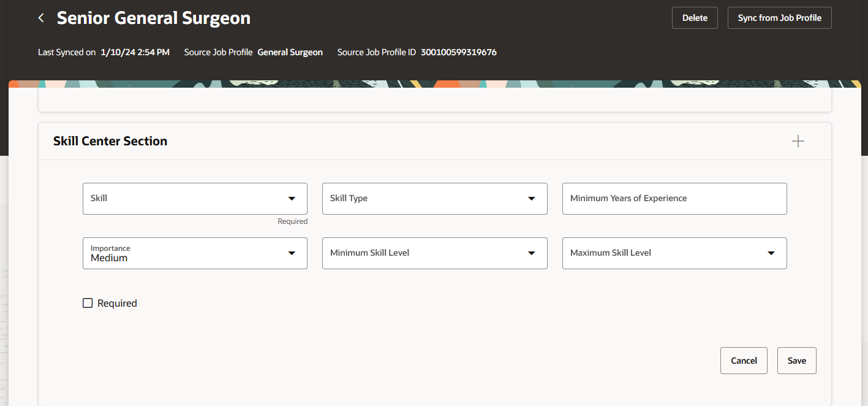This screenshot has height=406, width=868.
Task: Click the Senior General Surgeon title
Action: [153, 18]
